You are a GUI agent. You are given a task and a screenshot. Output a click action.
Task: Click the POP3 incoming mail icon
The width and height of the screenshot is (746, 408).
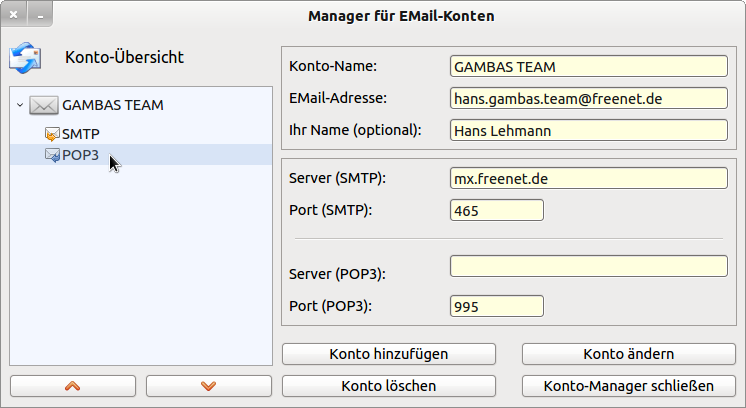click(x=52, y=154)
